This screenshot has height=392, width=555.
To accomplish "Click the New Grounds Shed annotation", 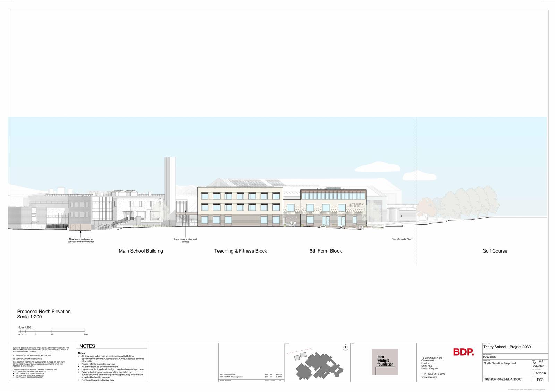I will tap(402, 239).
